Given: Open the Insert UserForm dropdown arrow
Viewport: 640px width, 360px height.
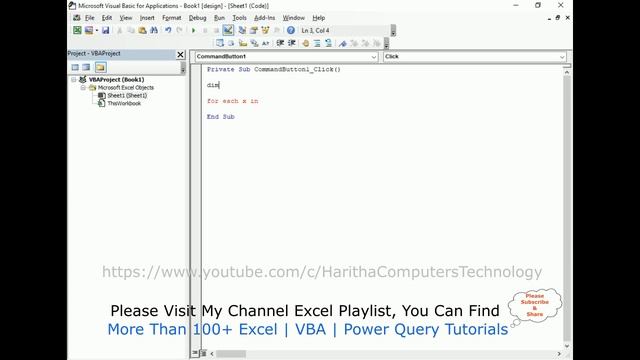Looking at the screenshot, I should coord(97,30).
